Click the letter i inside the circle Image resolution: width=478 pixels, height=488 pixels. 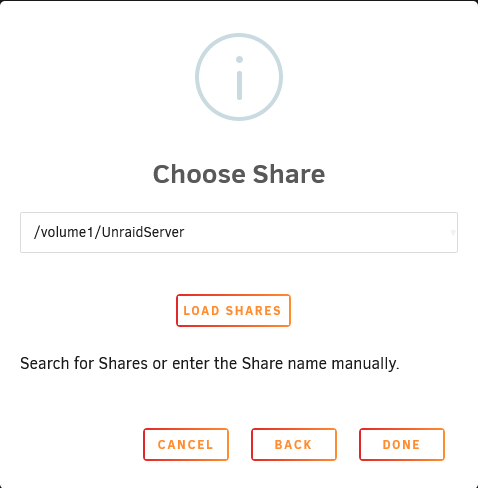(239, 78)
